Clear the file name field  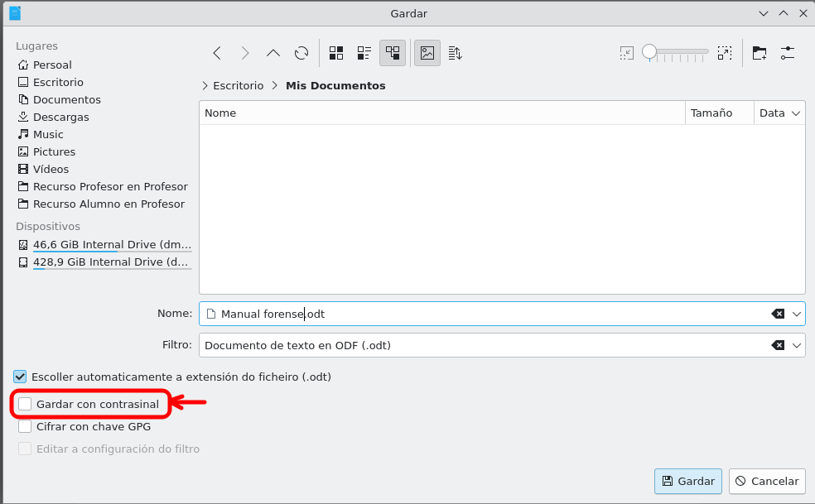coord(778,314)
